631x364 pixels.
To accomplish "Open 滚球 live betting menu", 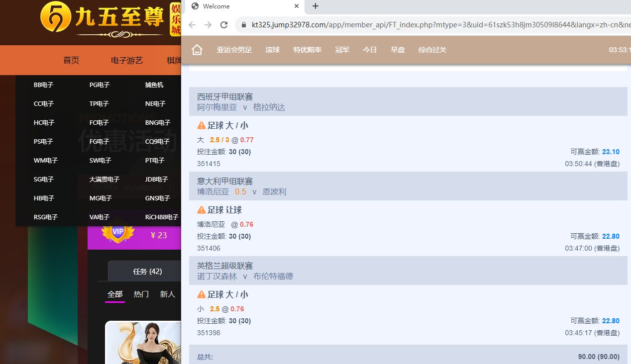I will click(273, 50).
